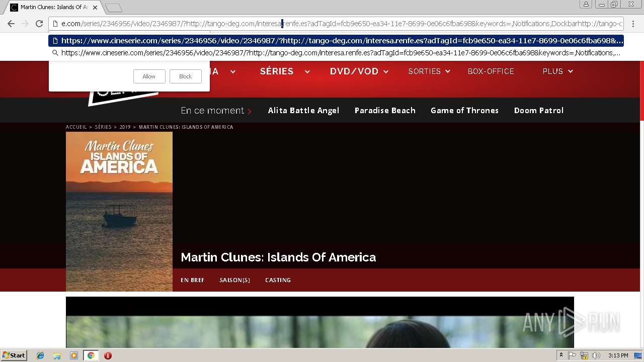644x362 pixels.
Task: Reload the page with refresh icon
Action: point(39,24)
